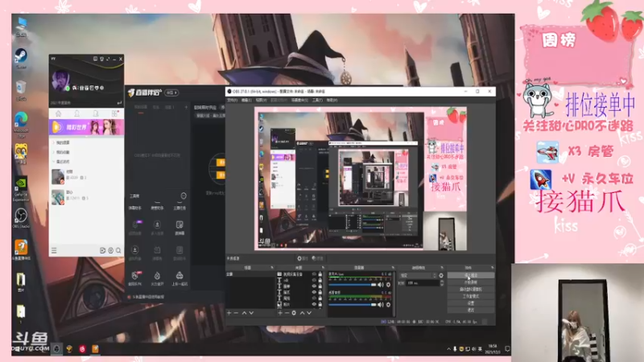Open the OBS 工具 menu
This screenshot has width=644, height=362.
pyautogui.click(x=317, y=100)
